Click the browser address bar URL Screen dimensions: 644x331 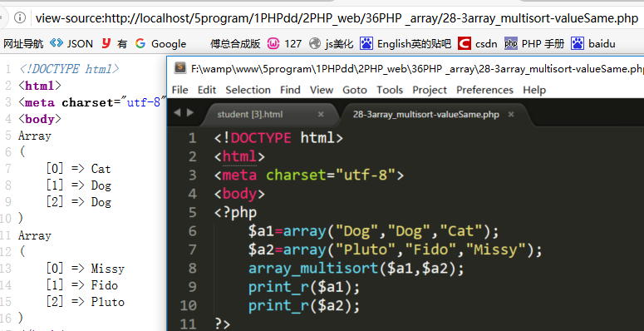[337, 18]
